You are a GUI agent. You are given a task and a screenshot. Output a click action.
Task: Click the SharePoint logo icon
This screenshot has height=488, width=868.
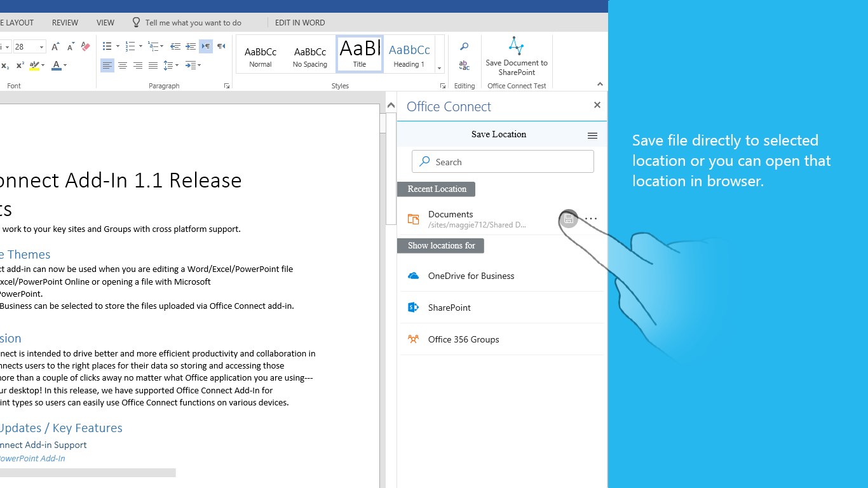(413, 308)
